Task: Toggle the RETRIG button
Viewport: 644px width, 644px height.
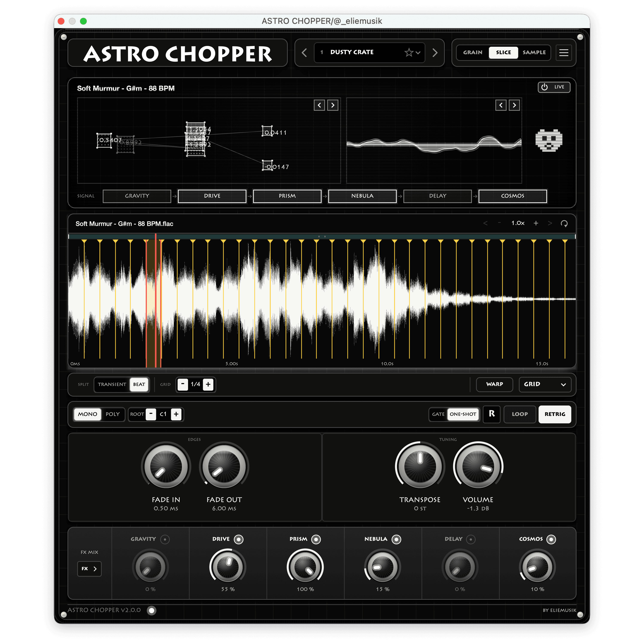Action: pyautogui.click(x=555, y=414)
